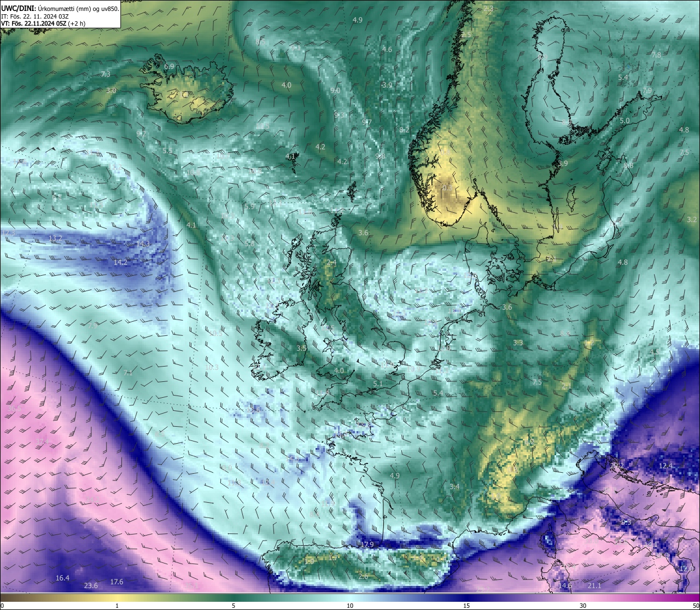
Task: Click the 3.4 value over southern France
Action: (x=454, y=487)
